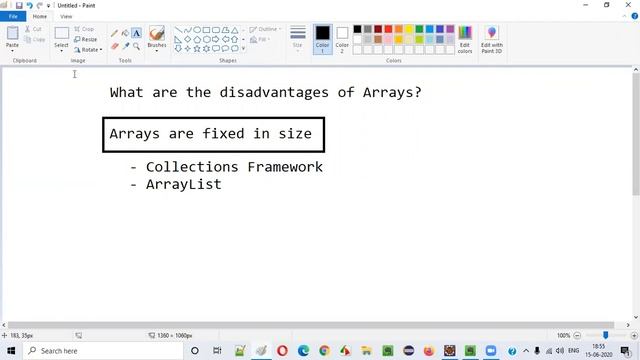Choose the Polygon shape
The width and height of the screenshot is (640, 360).
click(225, 30)
